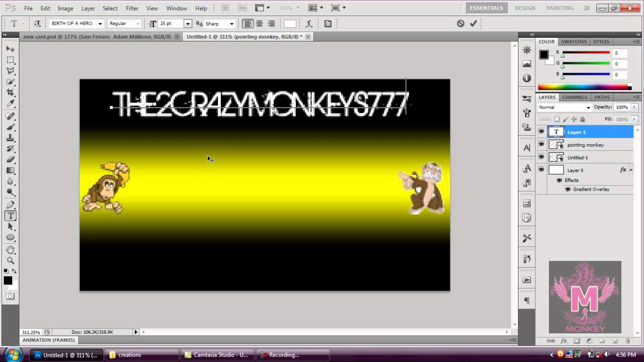Screen dimensions: 644x362
Task: Open the Layer menu
Action: click(x=88, y=9)
